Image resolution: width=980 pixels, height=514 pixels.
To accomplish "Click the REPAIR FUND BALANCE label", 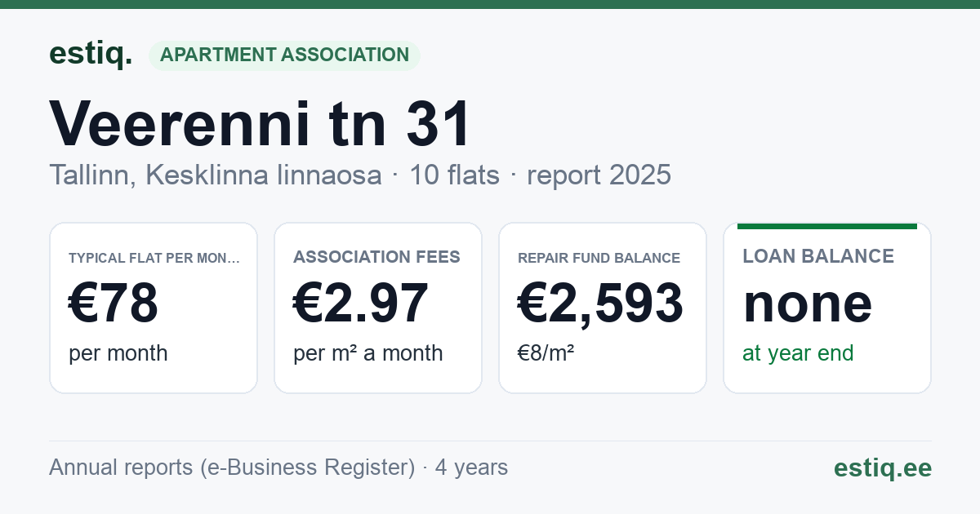I will (x=599, y=258).
